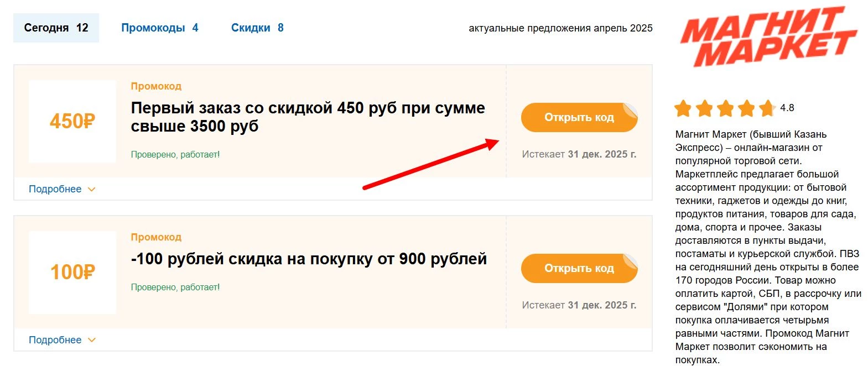Click the Промокод label on the 100-ruble offer
This screenshot has width=868, height=366.
point(155,237)
